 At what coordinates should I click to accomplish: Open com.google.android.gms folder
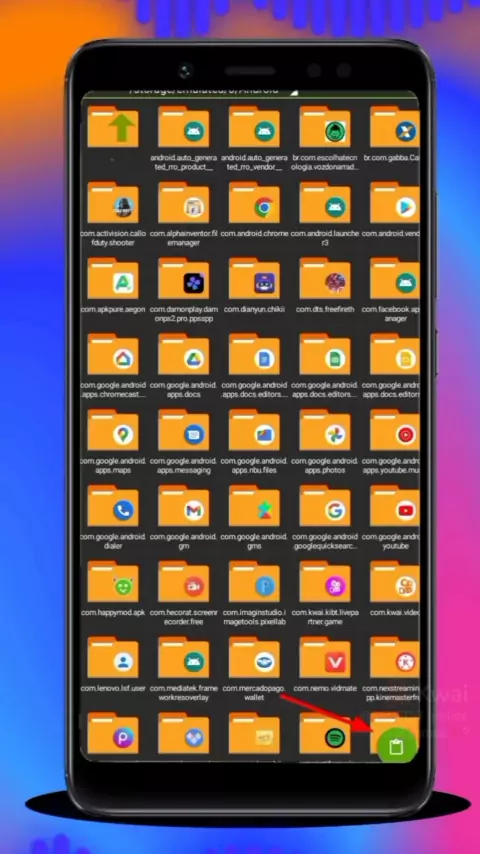coord(254,505)
